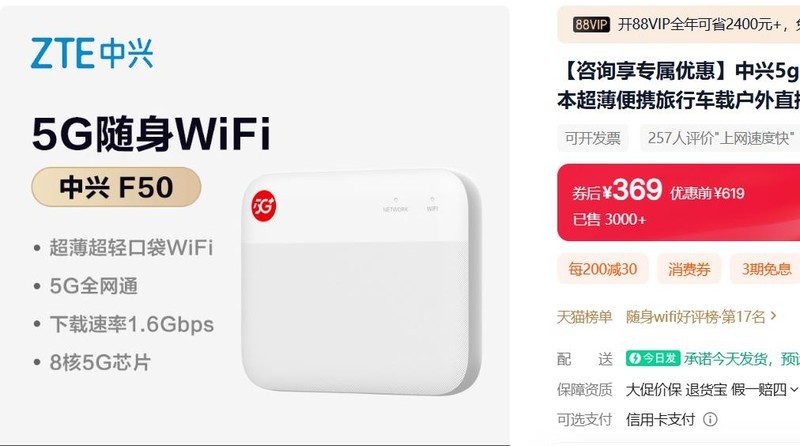This screenshot has height=446, width=800.
Task: Click the 中兴 F50 model badge
Action: click(116, 187)
